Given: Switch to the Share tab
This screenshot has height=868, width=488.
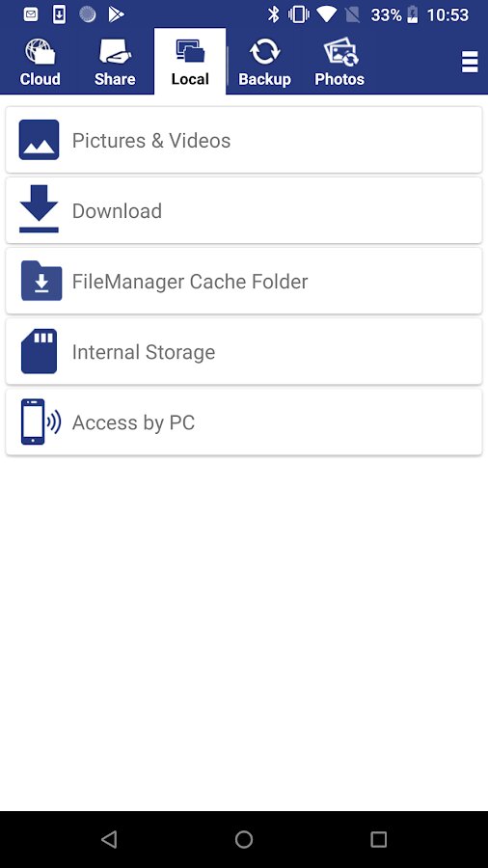Looking at the screenshot, I should 115,62.
